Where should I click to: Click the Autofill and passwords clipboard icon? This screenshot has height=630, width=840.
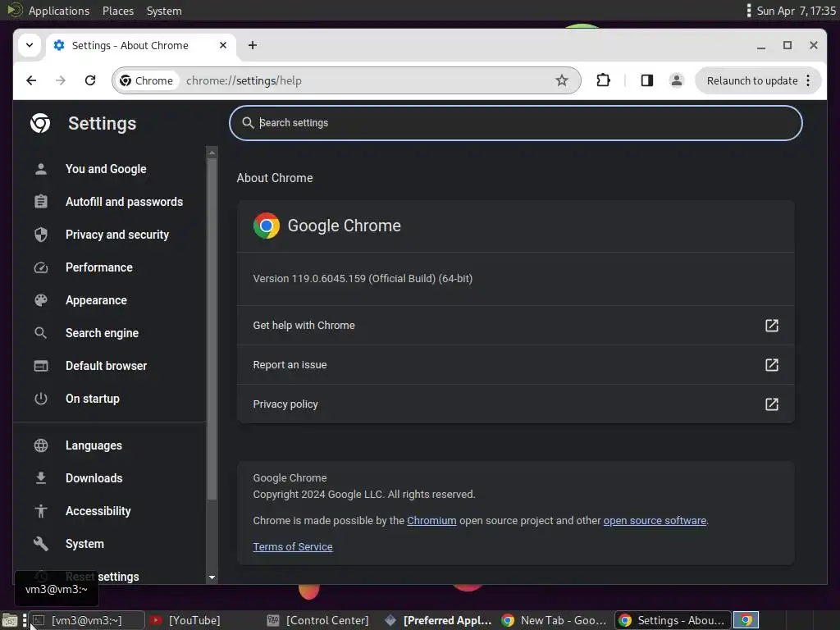click(x=41, y=202)
